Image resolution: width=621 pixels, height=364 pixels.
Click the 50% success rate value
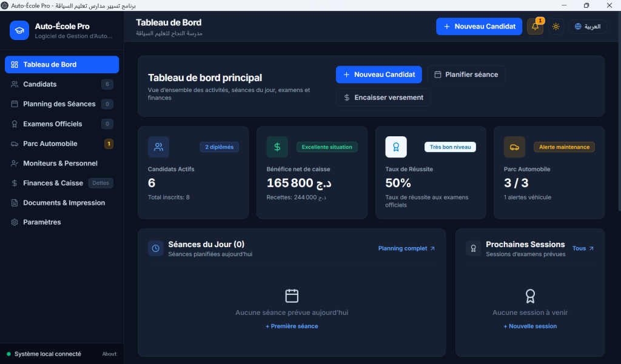[x=398, y=183]
